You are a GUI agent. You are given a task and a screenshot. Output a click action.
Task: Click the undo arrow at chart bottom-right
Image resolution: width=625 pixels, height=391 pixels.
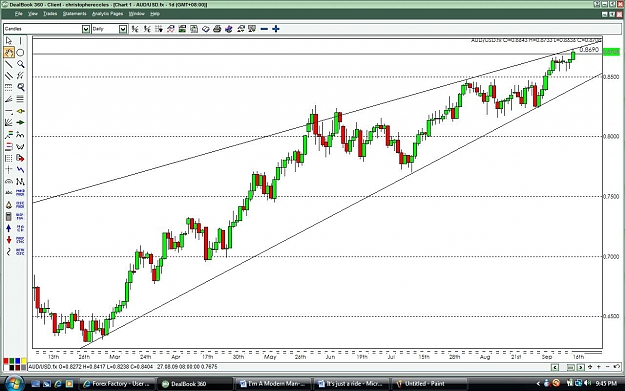(x=617, y=367)
